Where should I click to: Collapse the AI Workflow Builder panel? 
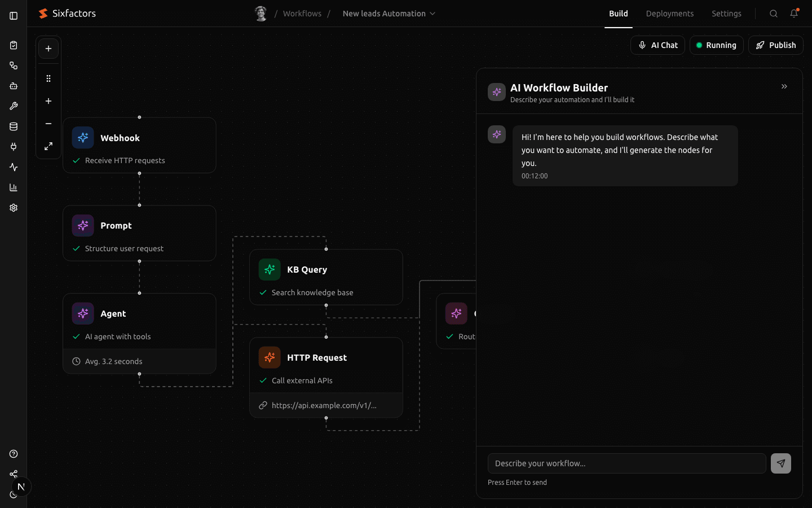coord(784,86)
